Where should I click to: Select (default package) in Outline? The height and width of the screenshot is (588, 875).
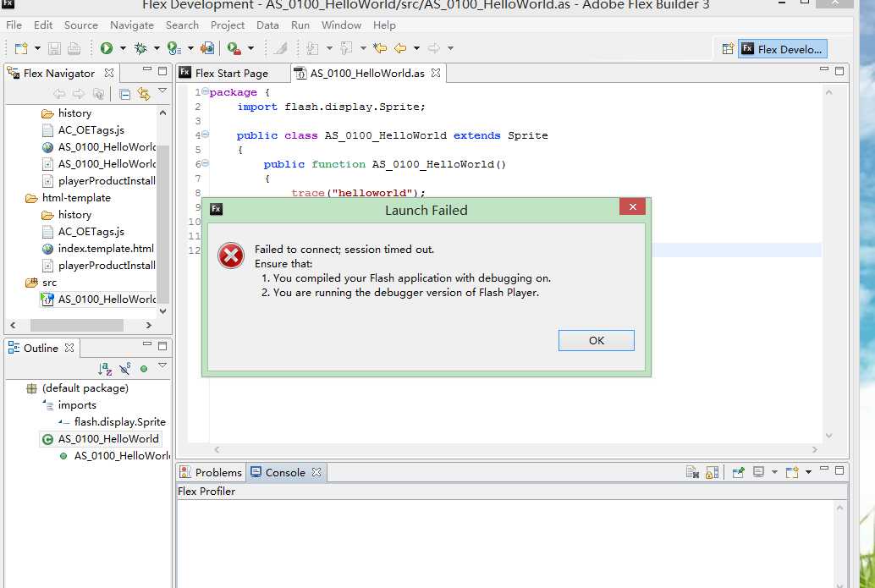coord(85,387)
